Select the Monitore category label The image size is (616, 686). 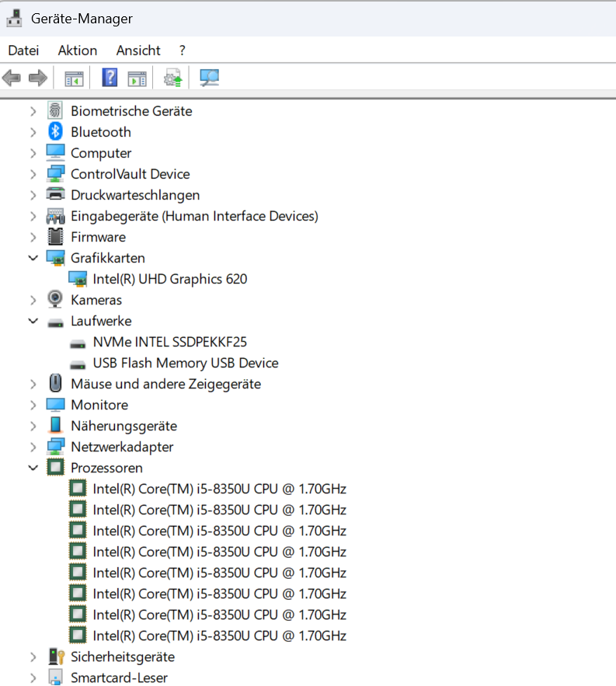click(x=99, y=405)
